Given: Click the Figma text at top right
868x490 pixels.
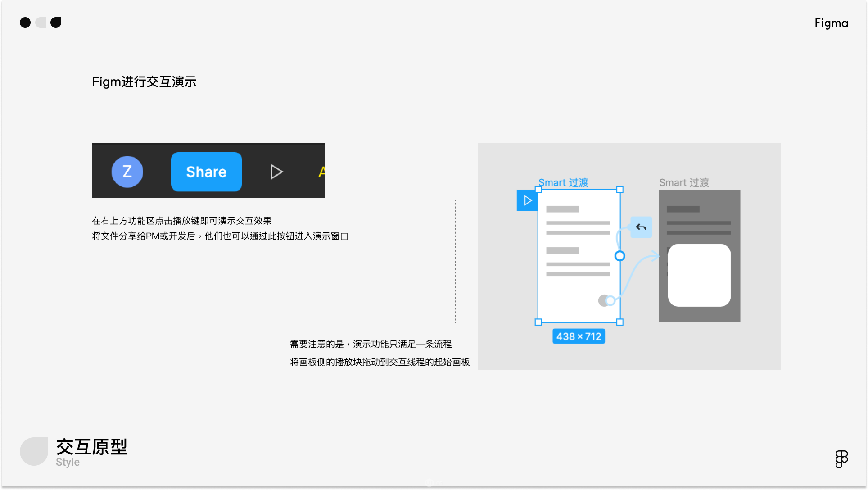Looking at the screenshot, I should pos(831,23).
